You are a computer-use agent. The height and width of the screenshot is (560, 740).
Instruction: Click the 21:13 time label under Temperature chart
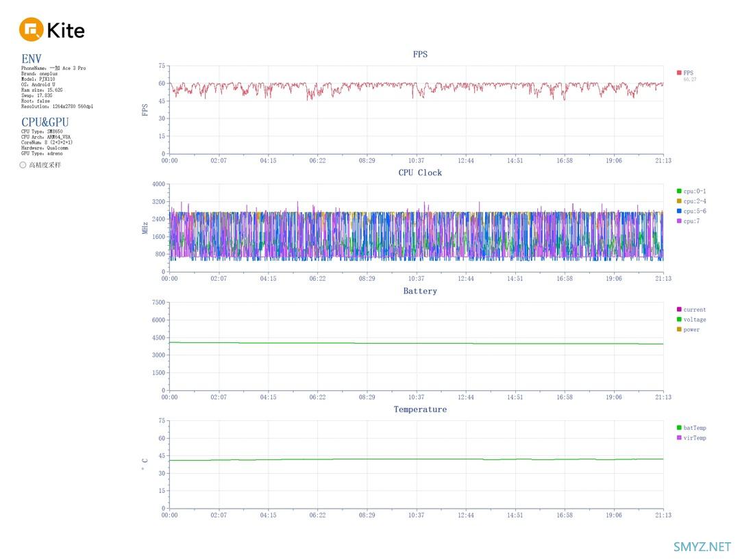(663, 516)
